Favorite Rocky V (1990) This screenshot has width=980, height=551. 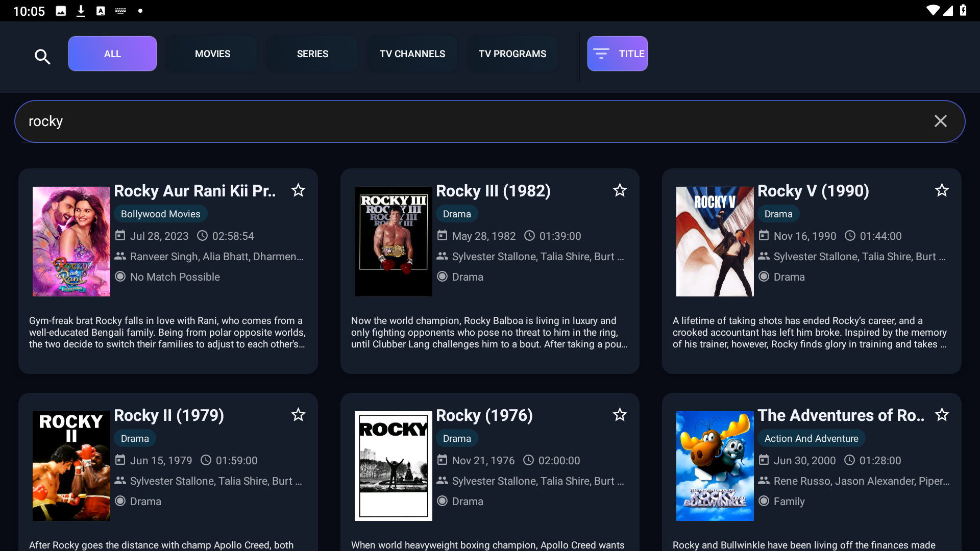click(941, 190)
